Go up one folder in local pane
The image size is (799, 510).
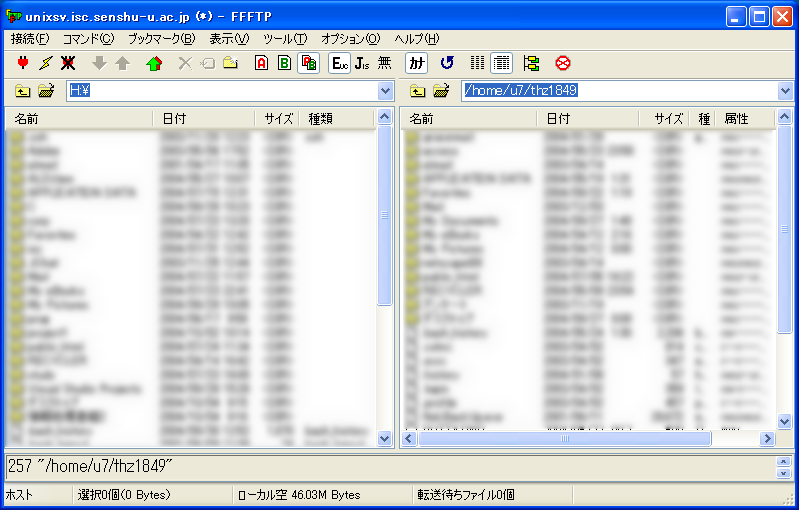coord(22,91)
